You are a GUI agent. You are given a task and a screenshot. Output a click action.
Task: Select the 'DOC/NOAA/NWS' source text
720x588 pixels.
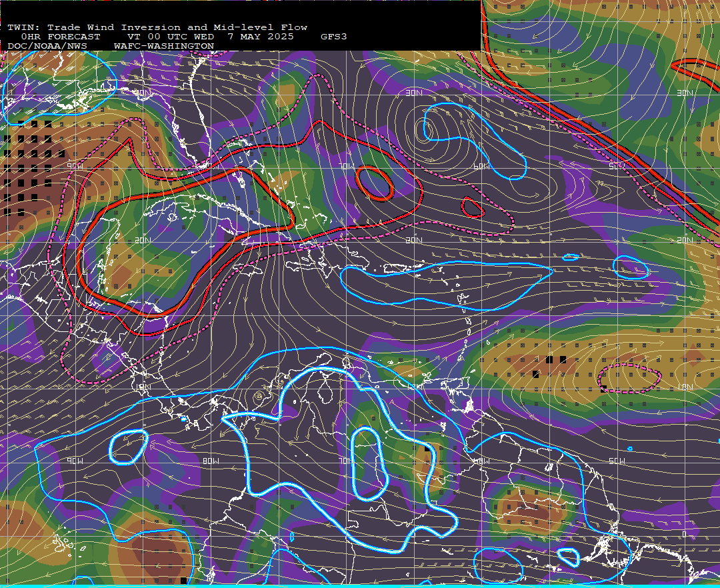pos(47,46)
